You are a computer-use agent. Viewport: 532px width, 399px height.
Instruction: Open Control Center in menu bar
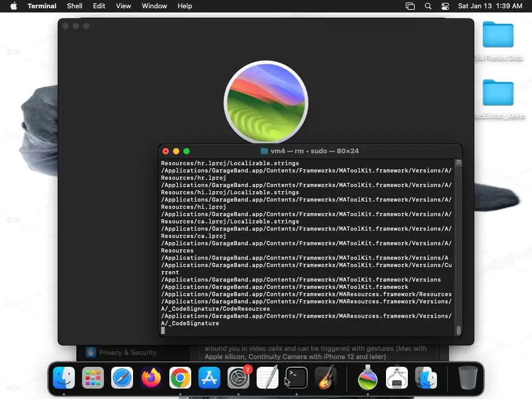coord(445,6)
